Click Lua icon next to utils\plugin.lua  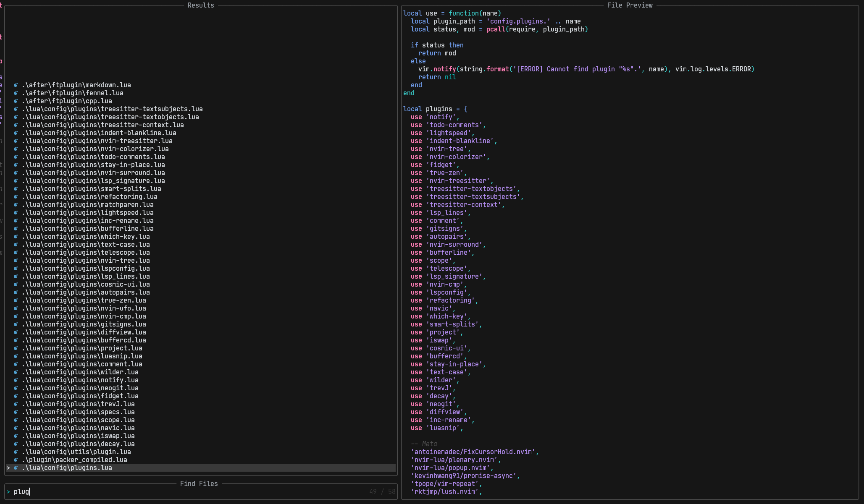[x=16, y=452]
